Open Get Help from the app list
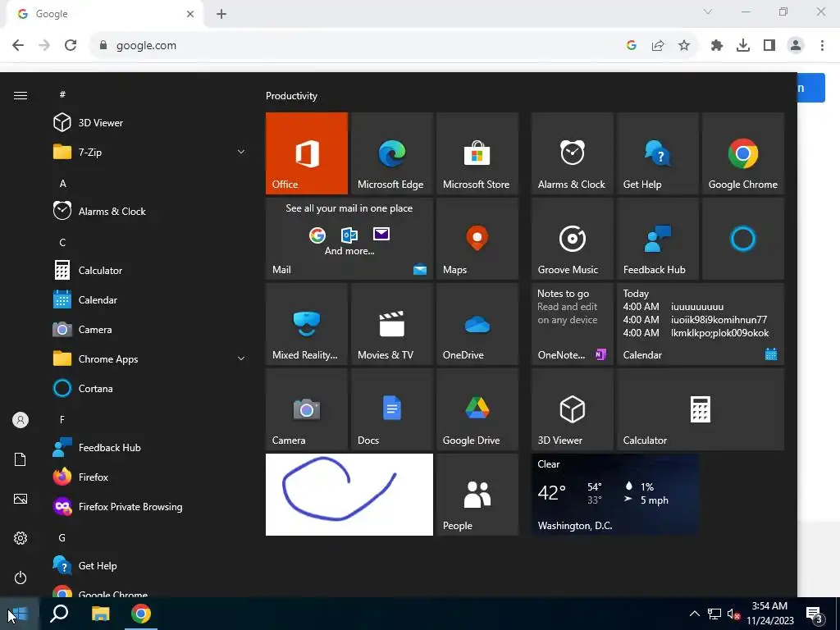The image size is (840, 630). [x=149, y=566]
